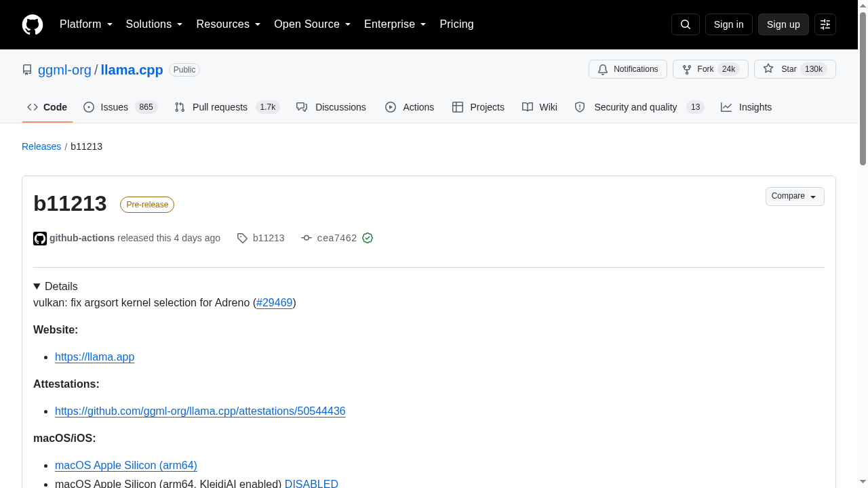Switch to the Code tab
The width and height of the screenshot is (868, 488).
pyautogui.click(x=47, y=107)
